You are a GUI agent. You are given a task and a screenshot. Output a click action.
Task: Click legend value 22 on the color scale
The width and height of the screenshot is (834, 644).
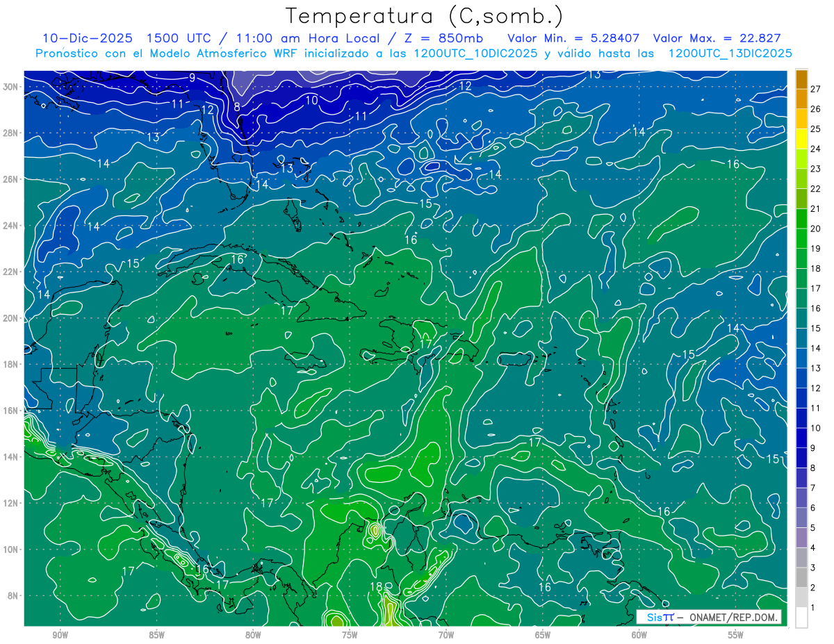(x=815, y=188)
